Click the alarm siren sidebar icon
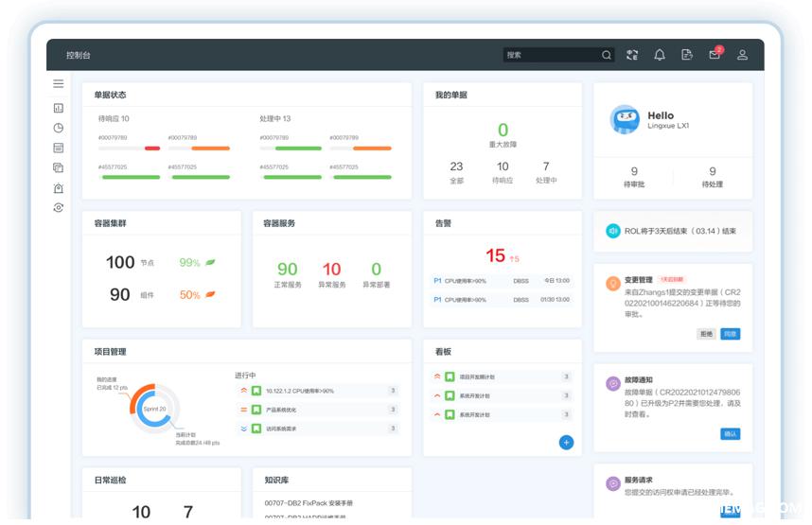Image resolution: width=812 pixels, height=525 pixels. point(59,188)
